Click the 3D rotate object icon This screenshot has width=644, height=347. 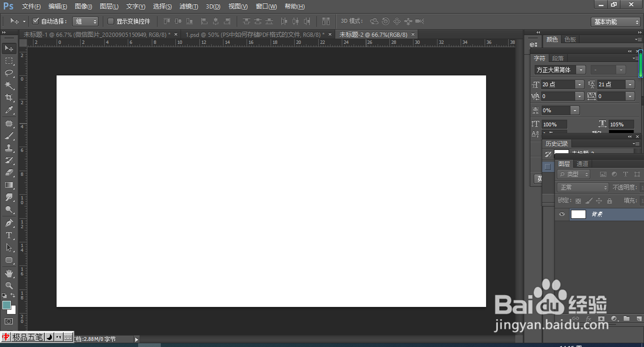[x=374, y=21]
